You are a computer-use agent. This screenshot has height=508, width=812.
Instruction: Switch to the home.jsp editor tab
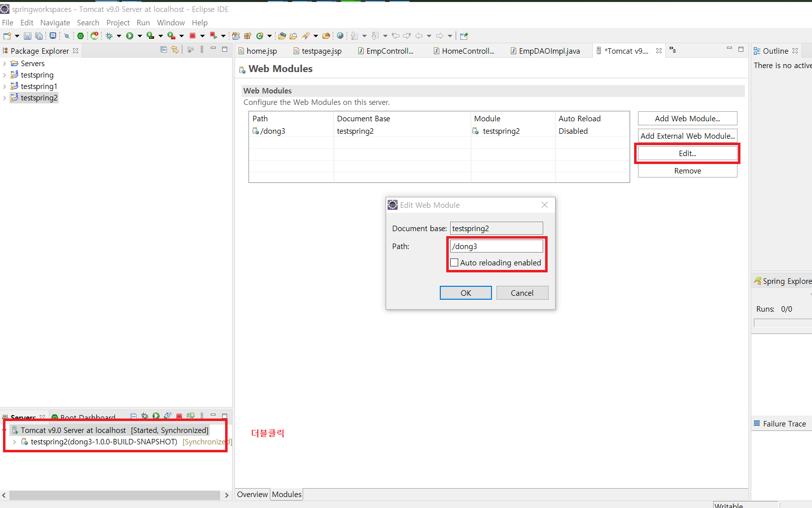(x=258, y=51)
